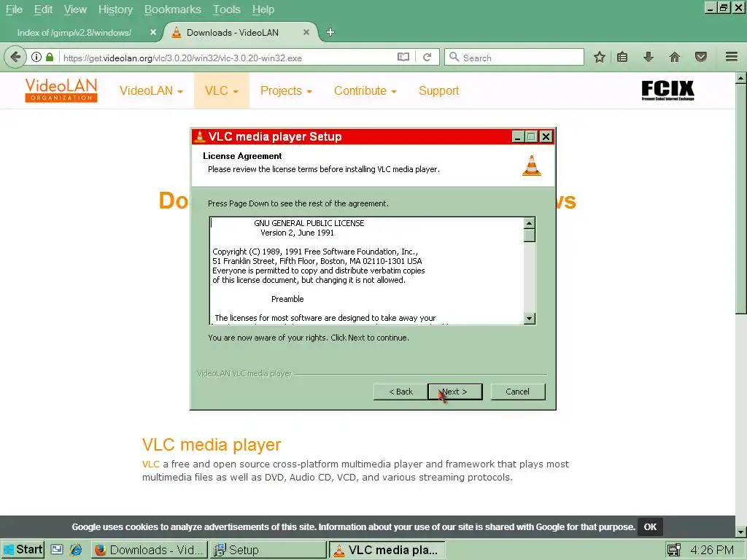Select the VLC media pla... taskbar button
Viewport: 747px width, 560px height.
[387, 550]
